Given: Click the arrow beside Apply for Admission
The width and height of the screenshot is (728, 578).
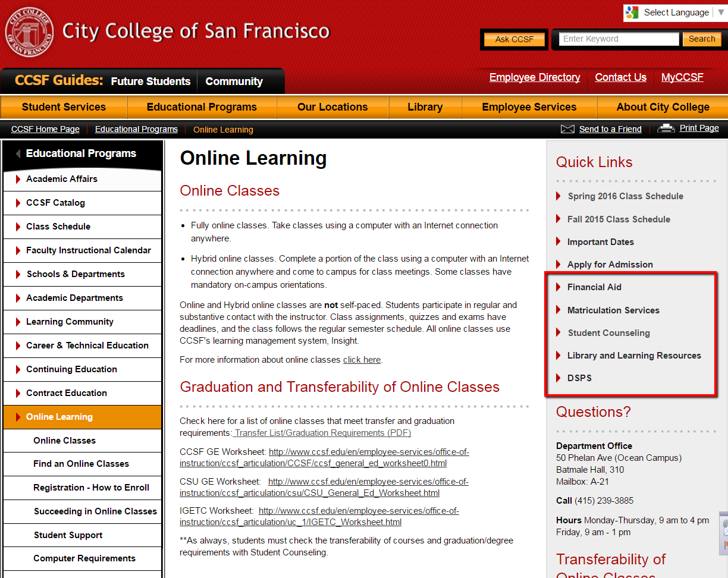Looking at the screenshot, I should click(558, 264).
